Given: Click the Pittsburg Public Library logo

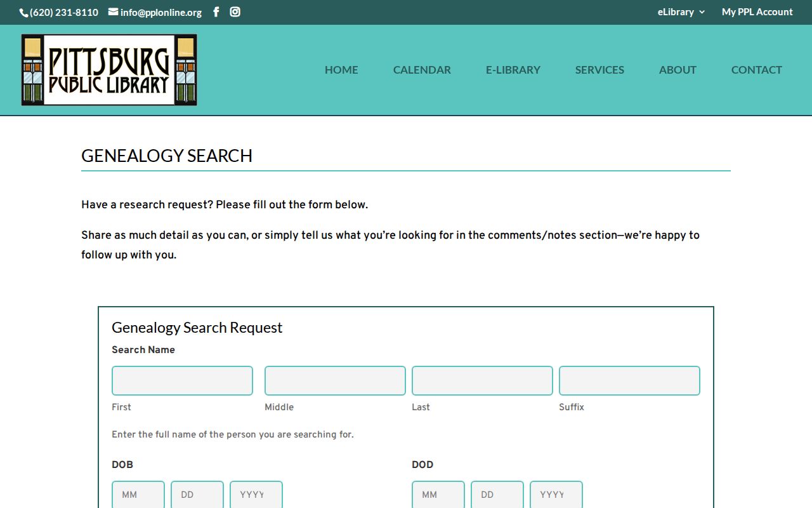Looking at the screenshot, I should (x=109, y=70).
